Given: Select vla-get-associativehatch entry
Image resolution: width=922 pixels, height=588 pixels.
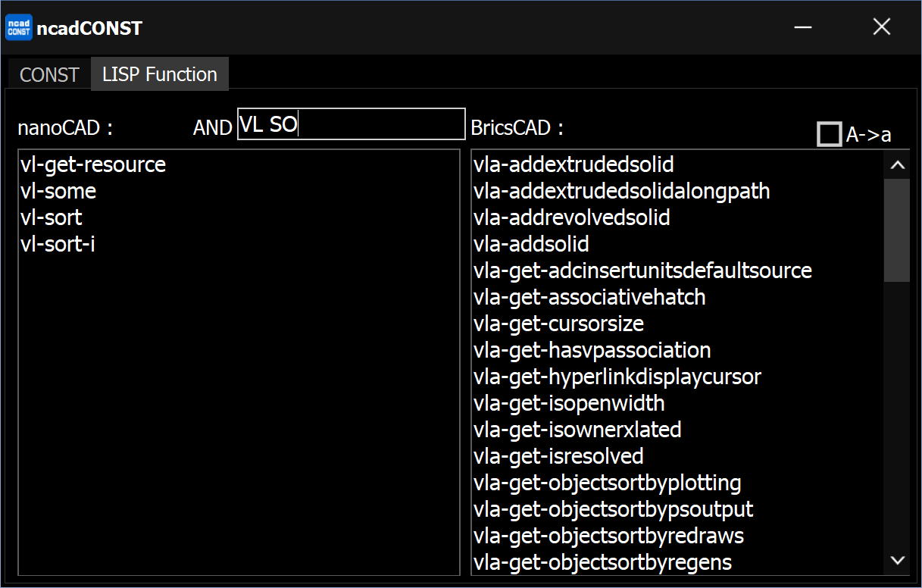Looking at the screenshot, I should (678, 297).
